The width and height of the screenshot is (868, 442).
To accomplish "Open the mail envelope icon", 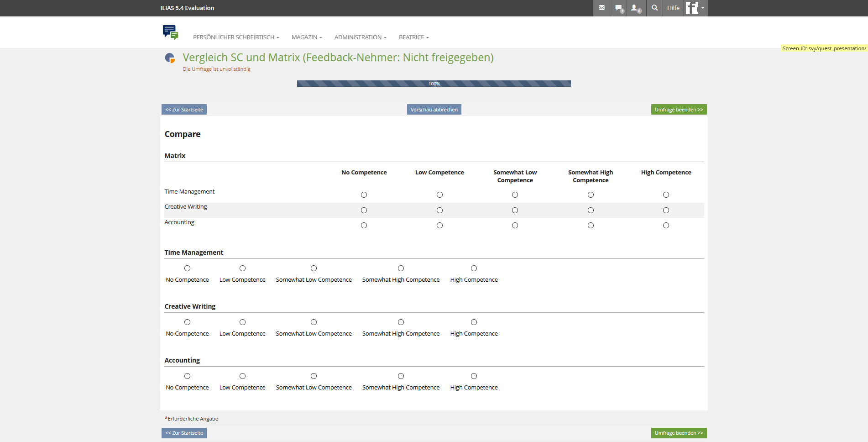I will pyautogui.click(x=601, y=8).
